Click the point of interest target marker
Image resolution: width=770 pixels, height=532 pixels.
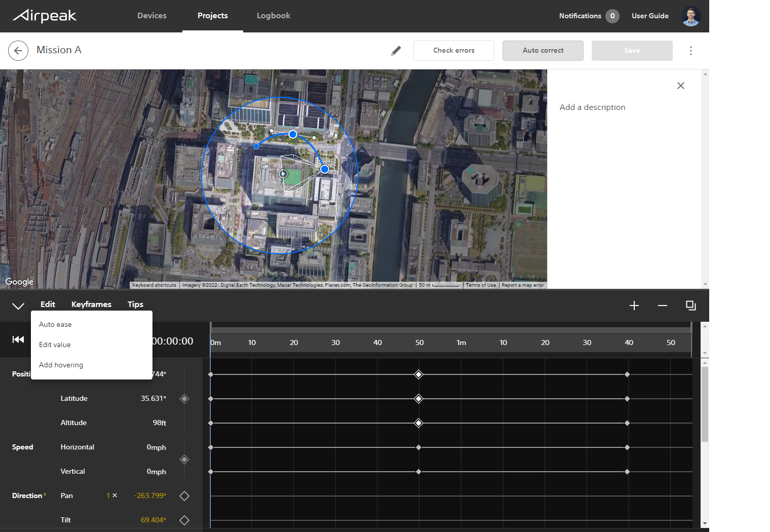pos(283,174)
